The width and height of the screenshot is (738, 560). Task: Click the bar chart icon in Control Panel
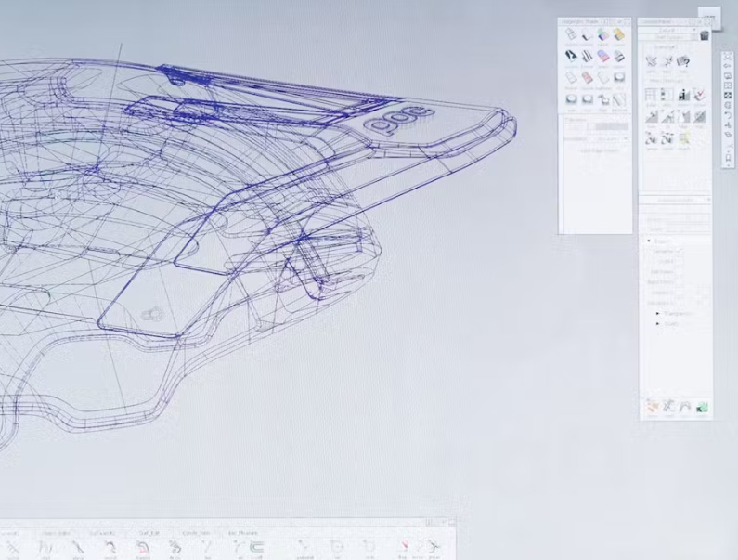[x=684, y=96]
